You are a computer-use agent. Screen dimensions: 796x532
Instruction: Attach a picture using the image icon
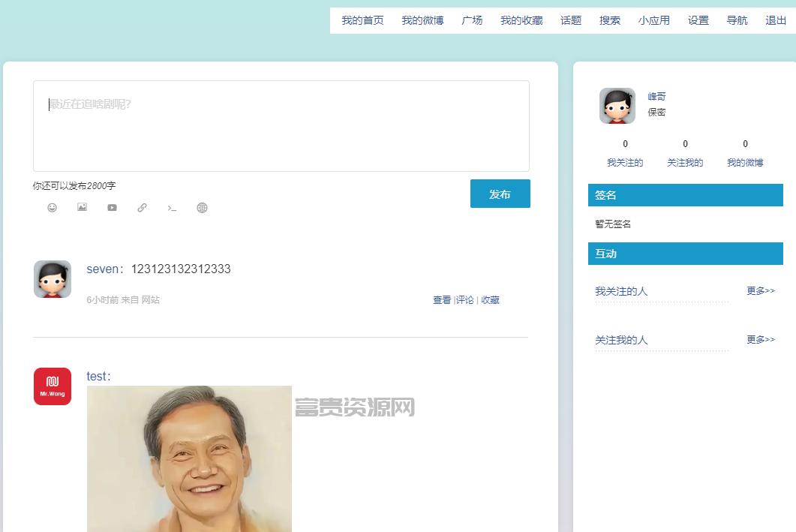click(82, 207)
